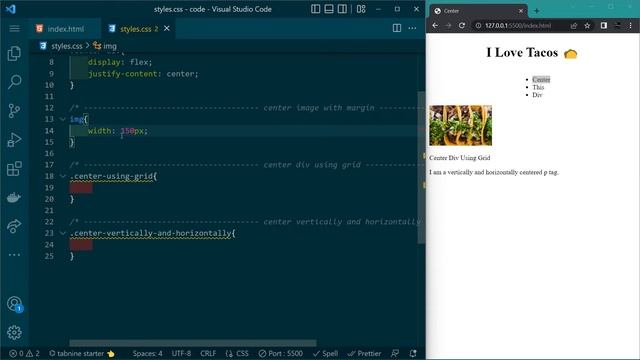Click Prettier status bar item
This screenshot has height=360, width=640.
click(x=364, y=353)
